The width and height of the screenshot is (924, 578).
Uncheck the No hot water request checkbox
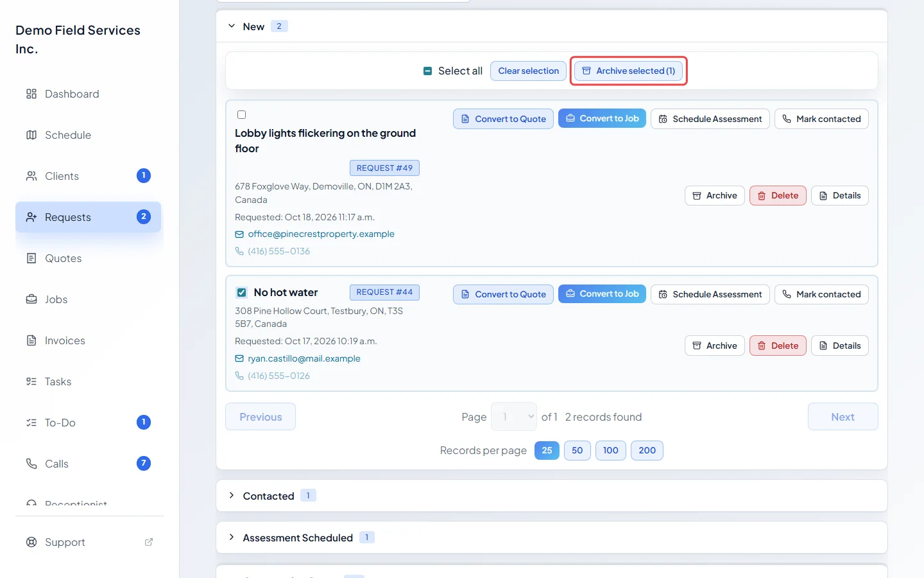point(242,293)
